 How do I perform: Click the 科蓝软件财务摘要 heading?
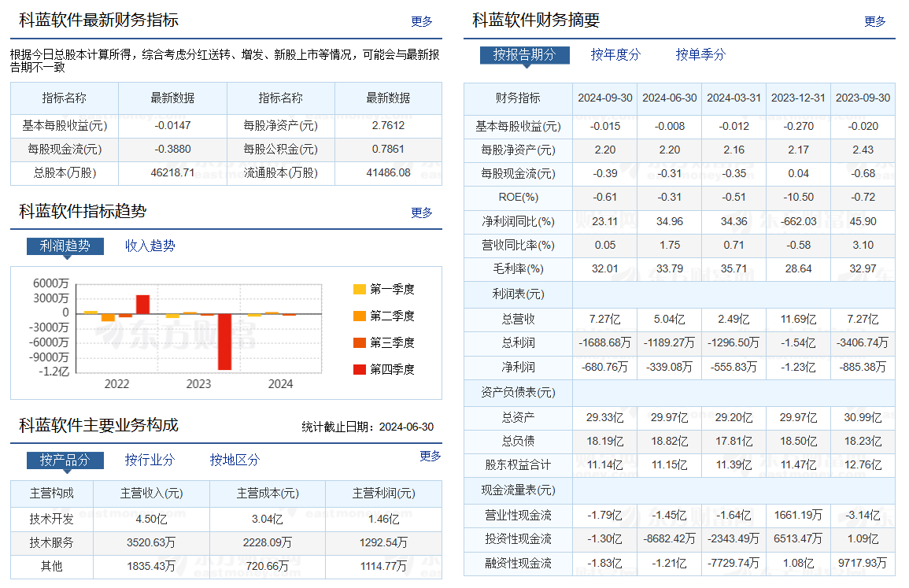pos(536,20)
